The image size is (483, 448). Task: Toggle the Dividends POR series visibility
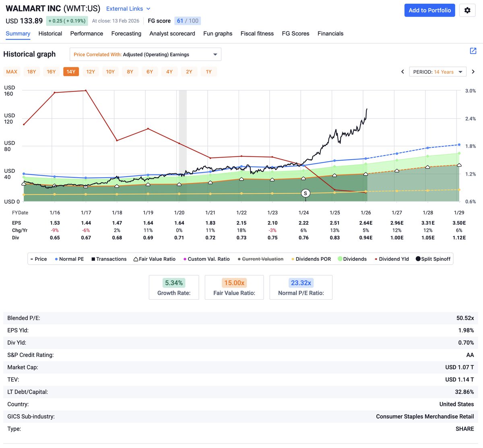[293, 259]
